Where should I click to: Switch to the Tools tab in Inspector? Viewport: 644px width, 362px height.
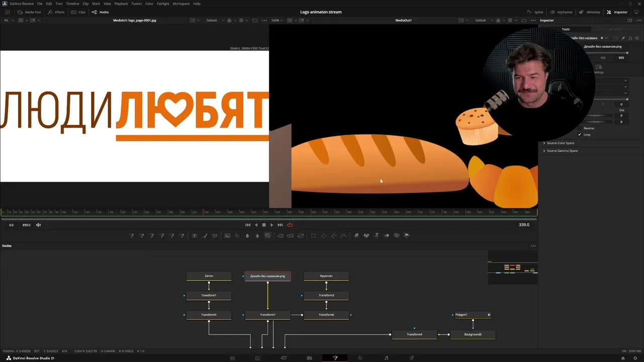click(x=566, y=29)
